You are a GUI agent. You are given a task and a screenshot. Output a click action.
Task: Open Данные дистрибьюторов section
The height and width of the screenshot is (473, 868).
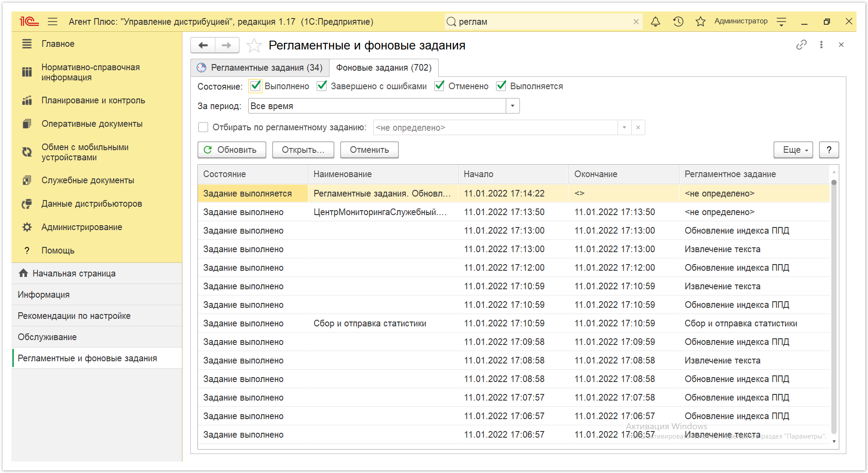(91, 204)
